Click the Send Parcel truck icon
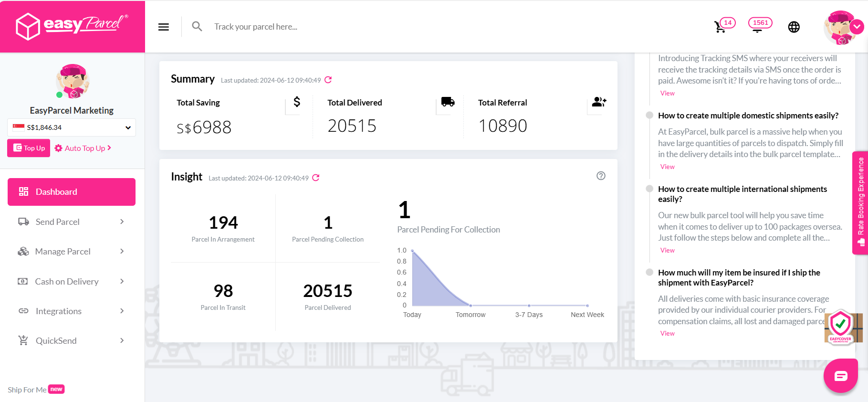868x402 pixels. [x=23, y=222]
